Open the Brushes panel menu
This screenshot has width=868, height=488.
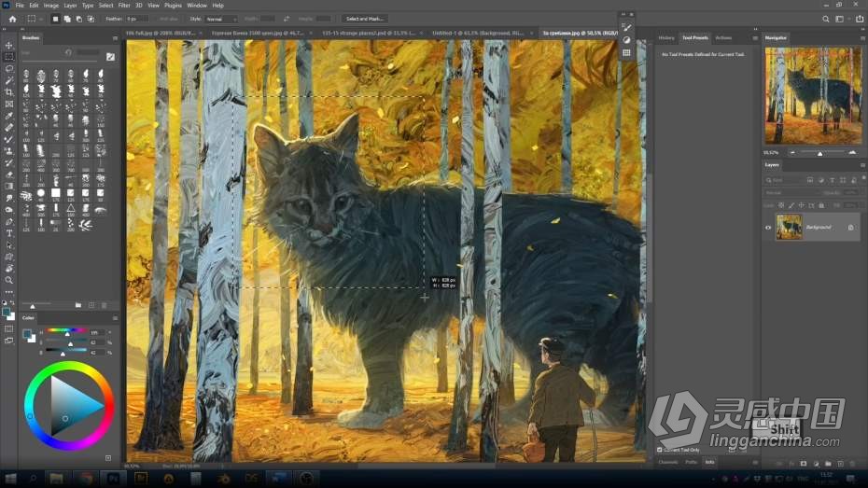pyautogui.click(x=115, y=38)
